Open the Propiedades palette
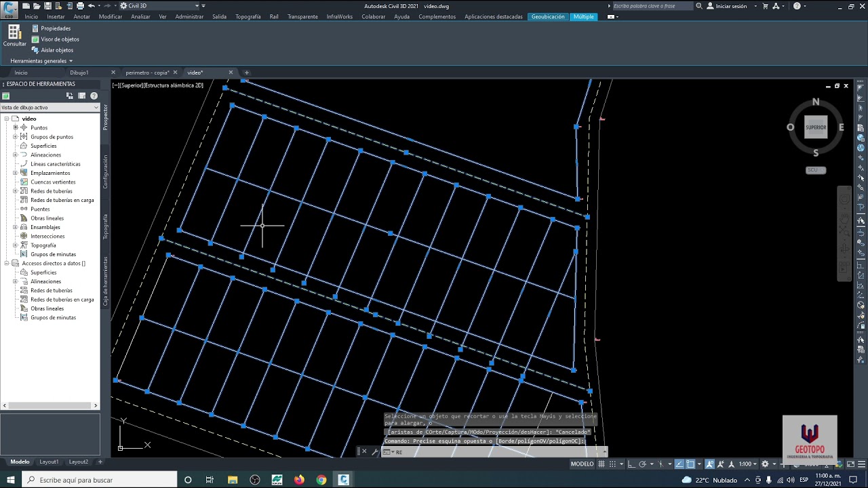Image resolution: width=868 pixels, height=488 pixels. (x=51, y=28)
